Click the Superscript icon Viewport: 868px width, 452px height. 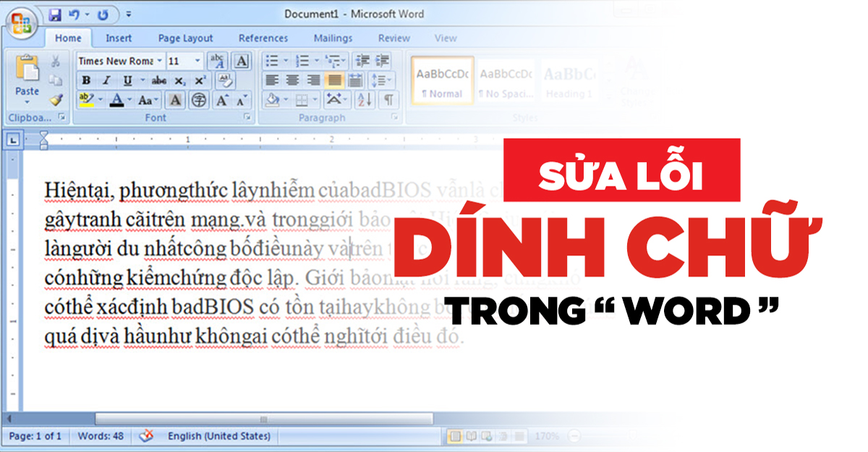[x=198, y=80]
